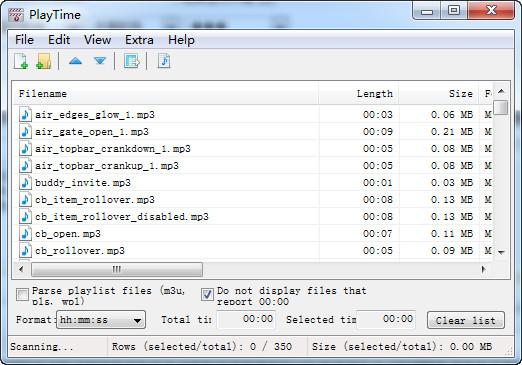Click the export list toolbar icon

[x=131, y=61]
